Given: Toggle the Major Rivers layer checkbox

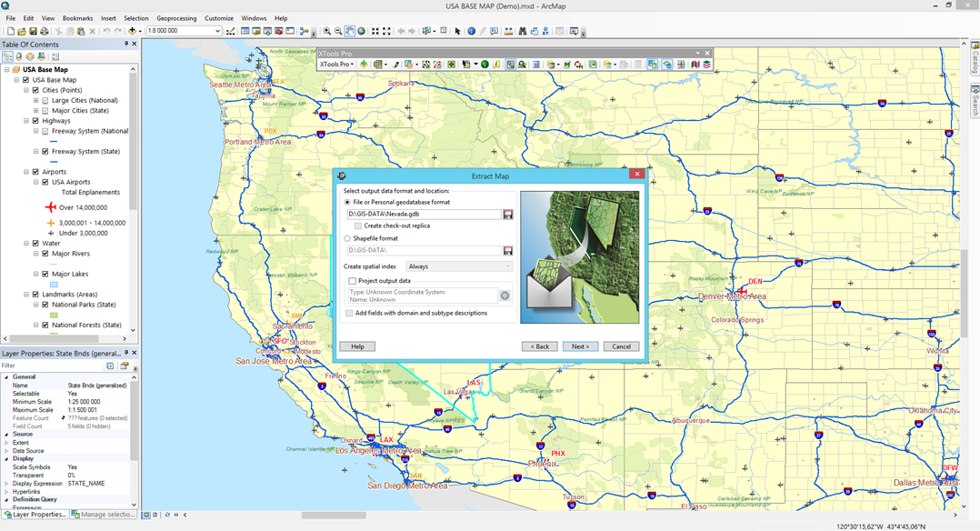Looking at the screenshot, I should 45,254.
